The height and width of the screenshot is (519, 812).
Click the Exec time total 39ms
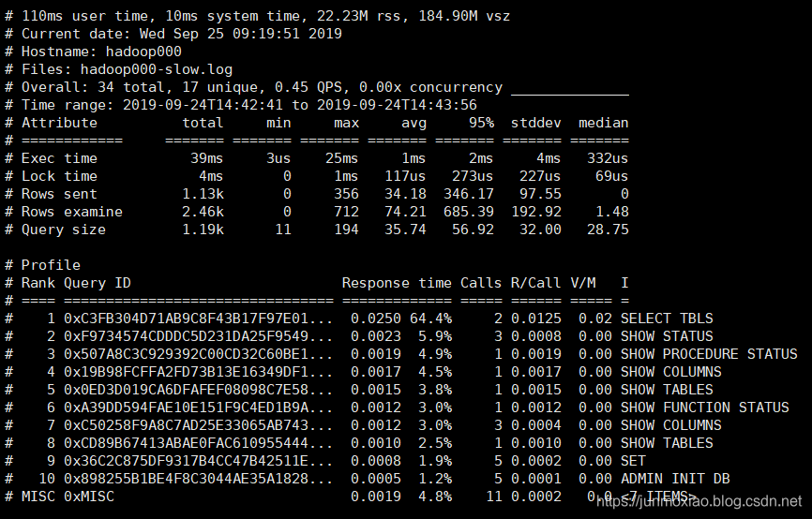pos(206,158)
